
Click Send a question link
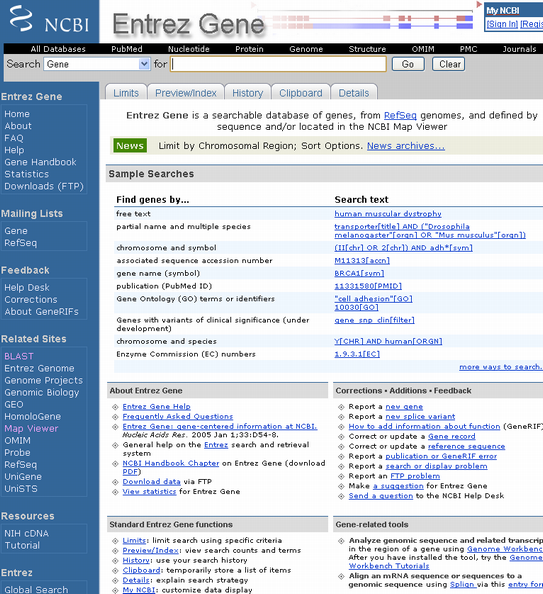[380, 496]
